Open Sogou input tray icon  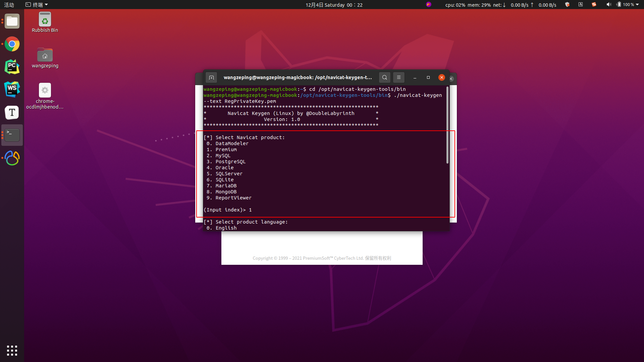tap(594, 5)
